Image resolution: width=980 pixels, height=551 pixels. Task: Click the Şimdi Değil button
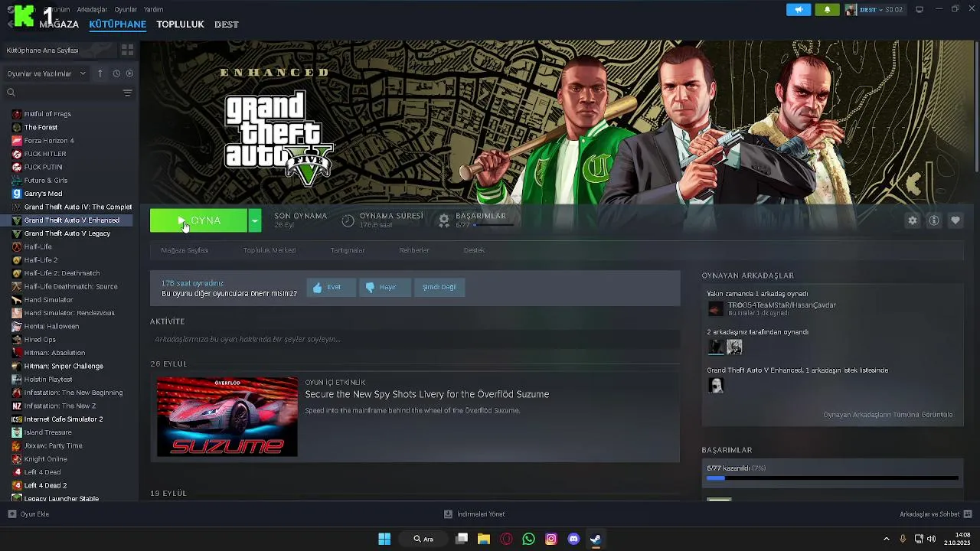(439, 287)
